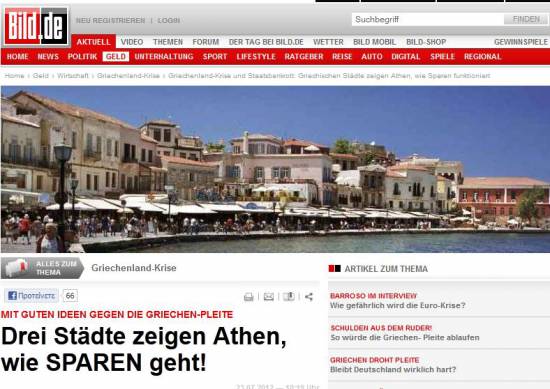Click the Greek harbor header photo

[275, 169]
